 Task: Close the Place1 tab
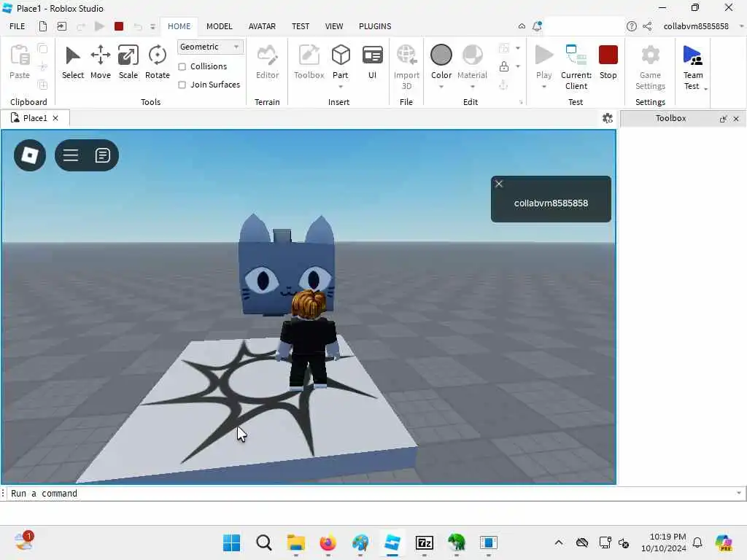point(55,118)
